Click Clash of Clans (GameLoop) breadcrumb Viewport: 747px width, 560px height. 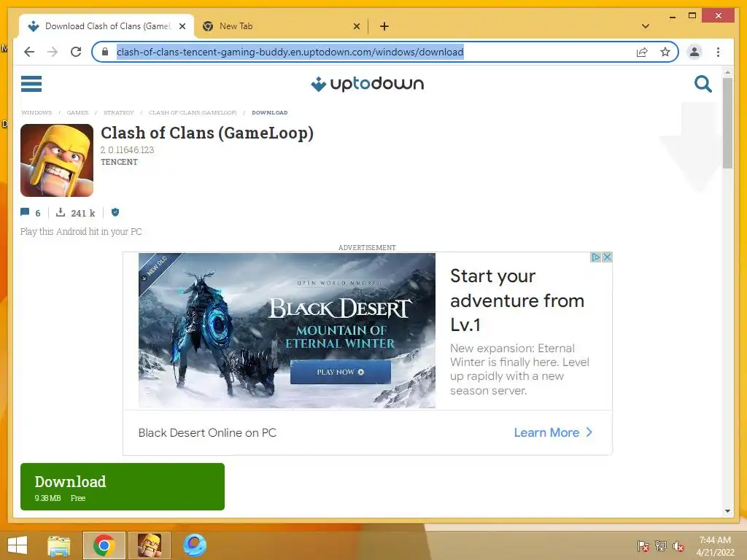193,112
